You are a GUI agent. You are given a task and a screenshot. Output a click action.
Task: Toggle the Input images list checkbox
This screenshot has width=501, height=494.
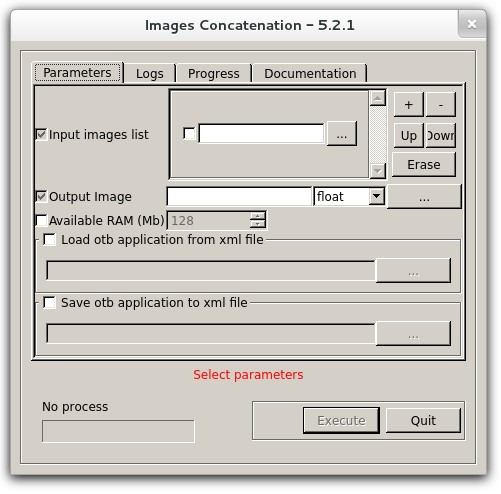pyautogui.click(x=41, y=134)
